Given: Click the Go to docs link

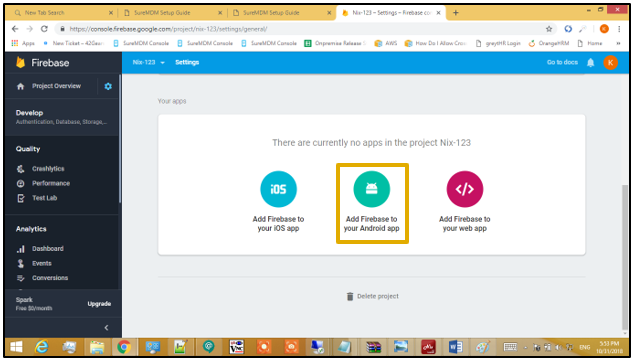Looking at the screenshot, I should pos(562,62).
